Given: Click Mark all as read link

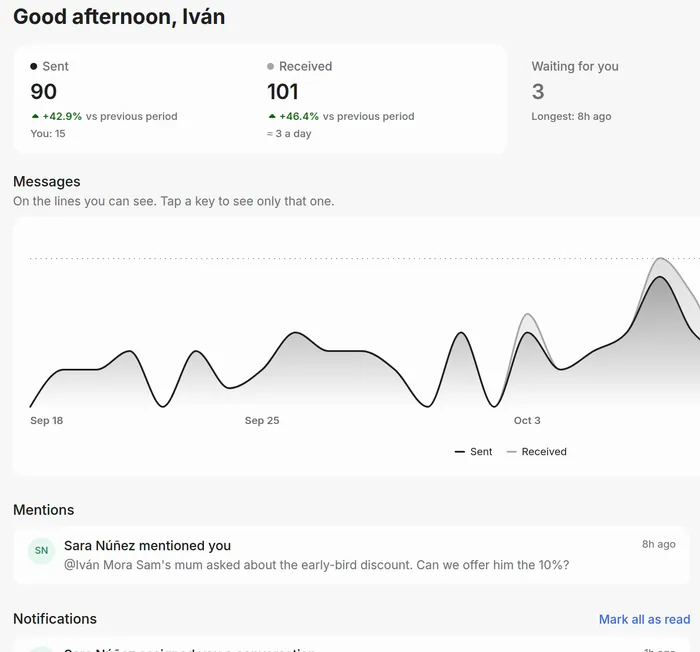Looking at the screenshot, I should click(x=644, y=619).
